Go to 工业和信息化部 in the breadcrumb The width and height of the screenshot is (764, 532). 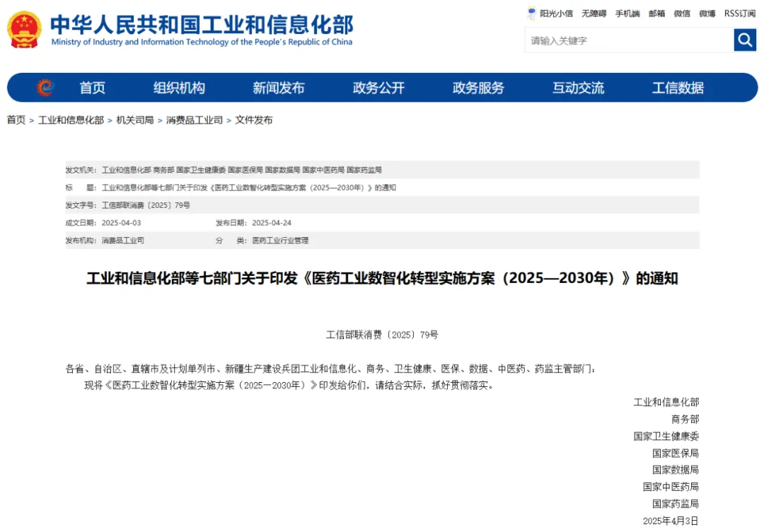pyautogui.click(x=71, y=120)
